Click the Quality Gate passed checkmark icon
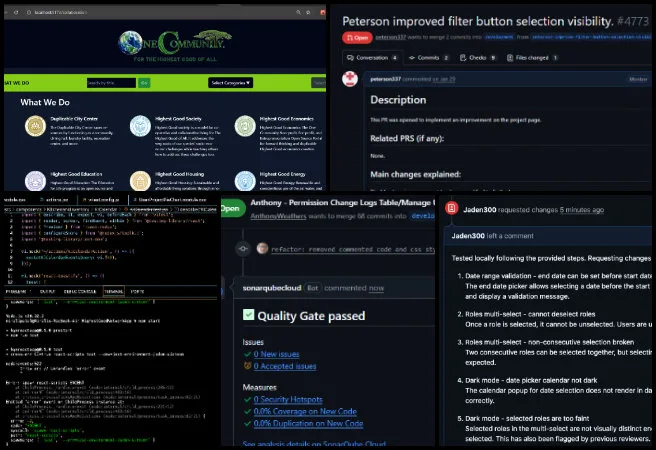The width and height of the screenshot is (656, 450). coord(249,315)
